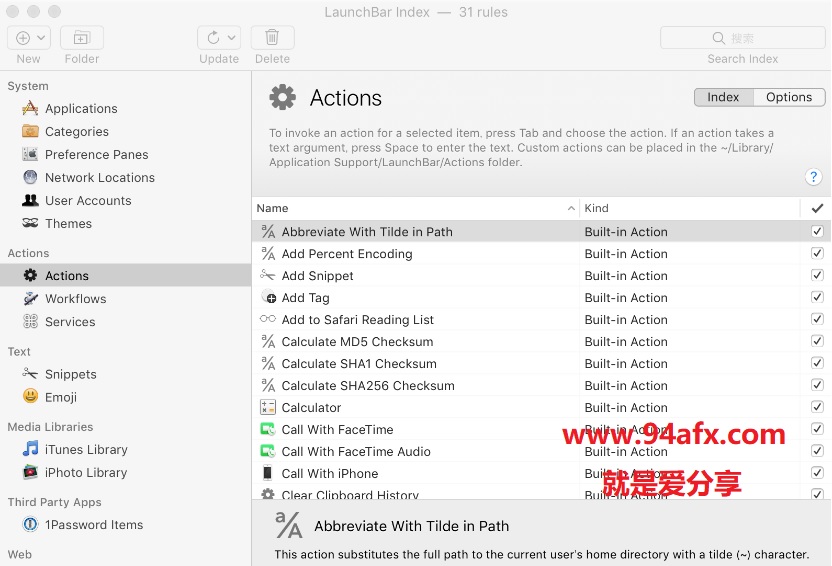
Task: Click the Calculator row icon
Action: pos(267,407)
